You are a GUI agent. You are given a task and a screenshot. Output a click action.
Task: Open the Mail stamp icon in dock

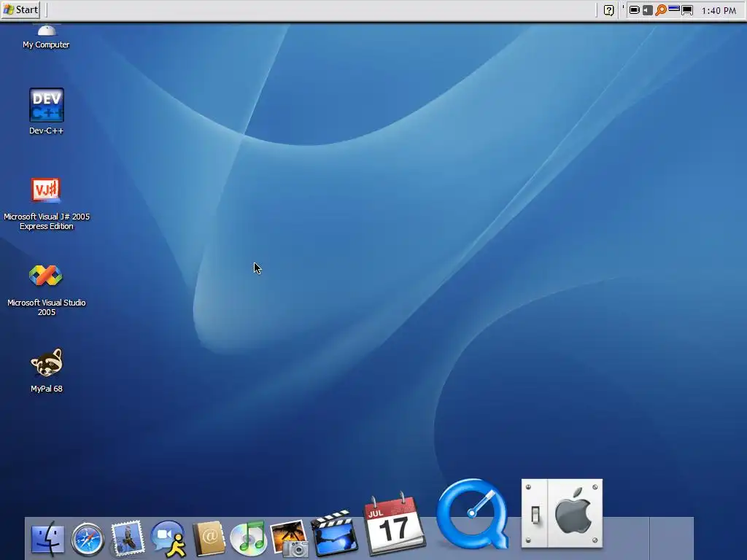click(127, 538)
